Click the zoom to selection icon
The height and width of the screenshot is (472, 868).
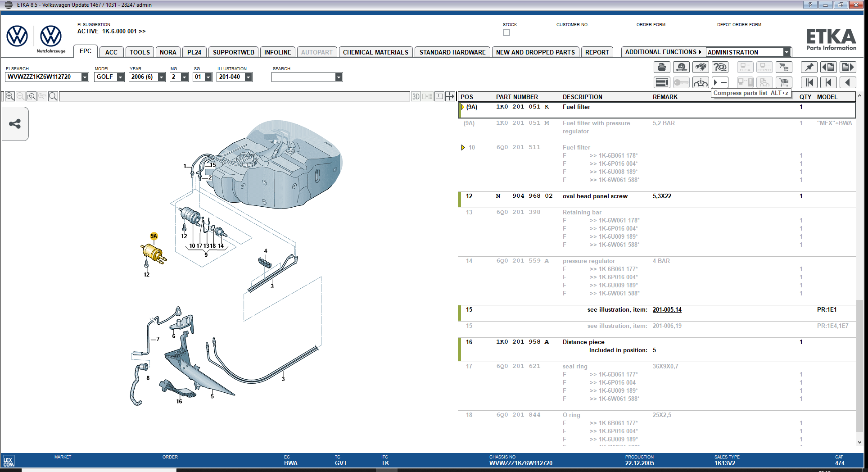point(32,96)
